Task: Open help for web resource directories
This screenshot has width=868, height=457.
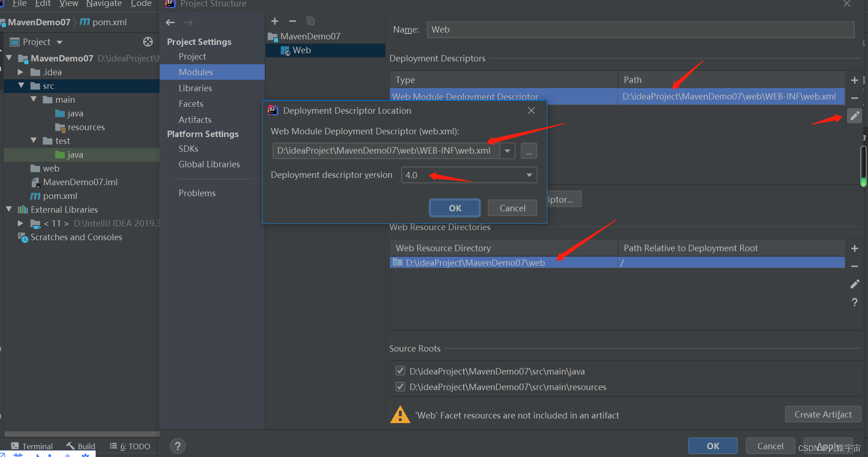Action: (x=855, y=302)
